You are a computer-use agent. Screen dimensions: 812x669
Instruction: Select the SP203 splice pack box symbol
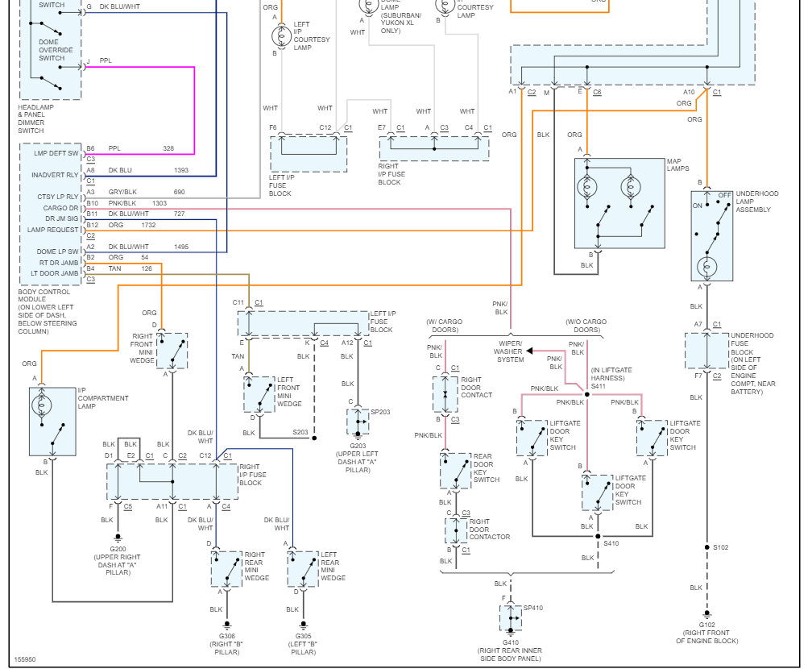coord(358,422)
